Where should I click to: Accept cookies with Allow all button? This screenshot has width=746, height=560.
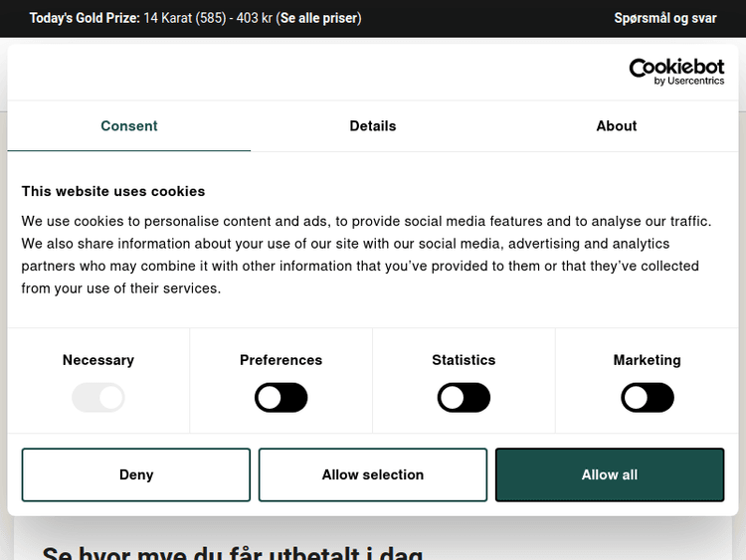609,474
